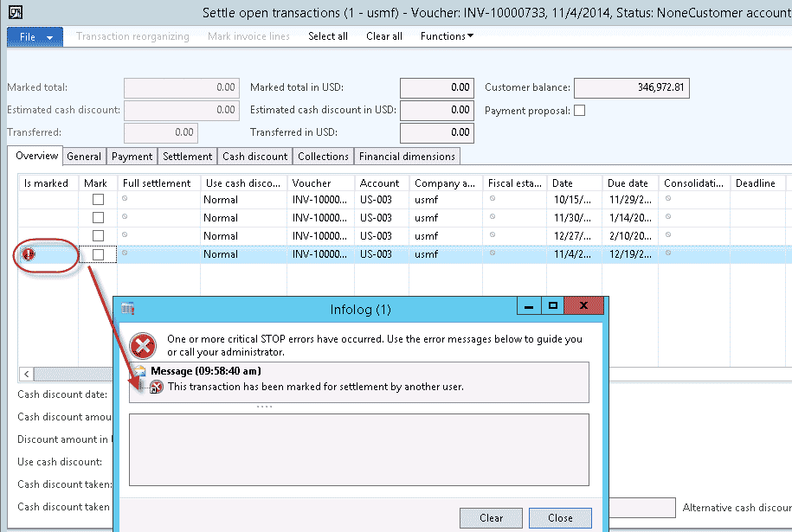Open the Settlement tab

pos(187,157)
